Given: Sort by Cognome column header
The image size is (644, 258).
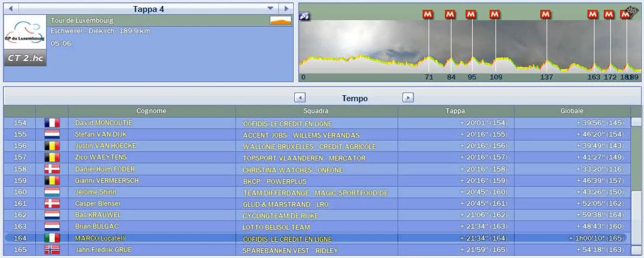Looking at the screenshot, I should (x=152, y=111).
